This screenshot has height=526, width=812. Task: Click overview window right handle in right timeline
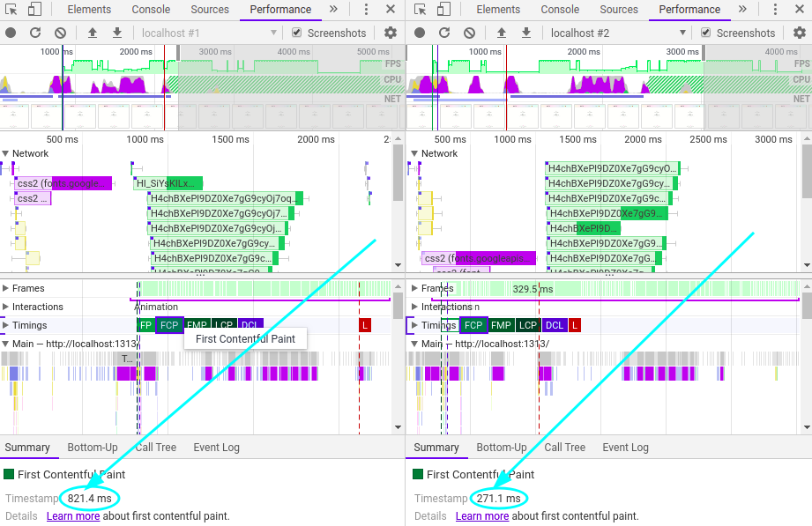(x=704, y=53)
